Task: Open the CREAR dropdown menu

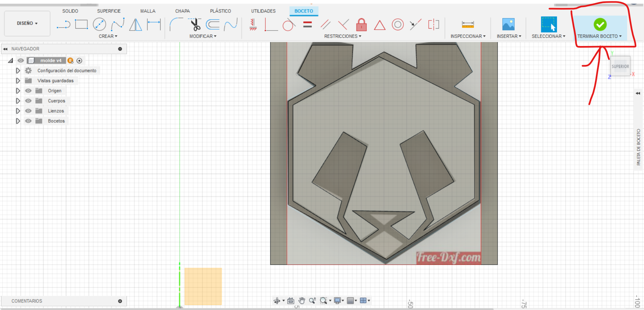Action: tap(108, 36)
